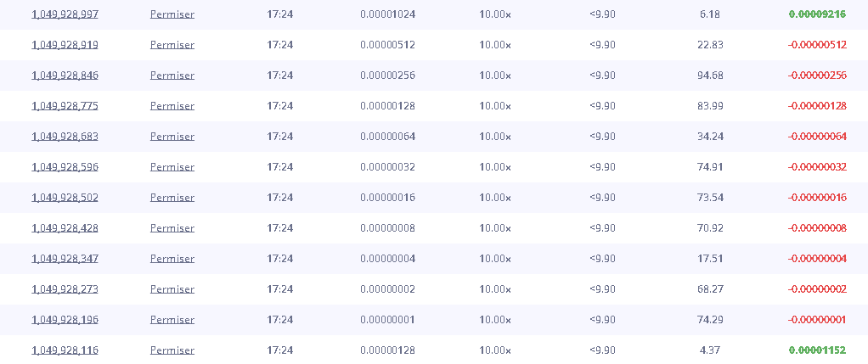View bet 1,049,928,775
The height and width of the screenshot is (364, 868).
coord(65,106)
